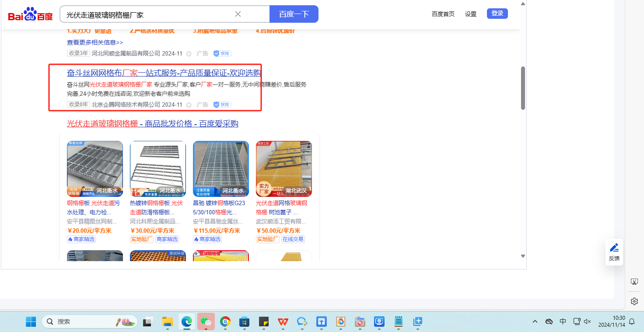
Task: Open the notification bell in the tray
Action: (632, 322)
